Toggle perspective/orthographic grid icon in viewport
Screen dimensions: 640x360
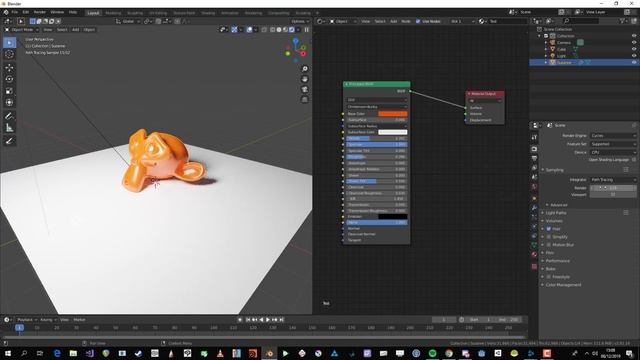(x=304, y=100)
